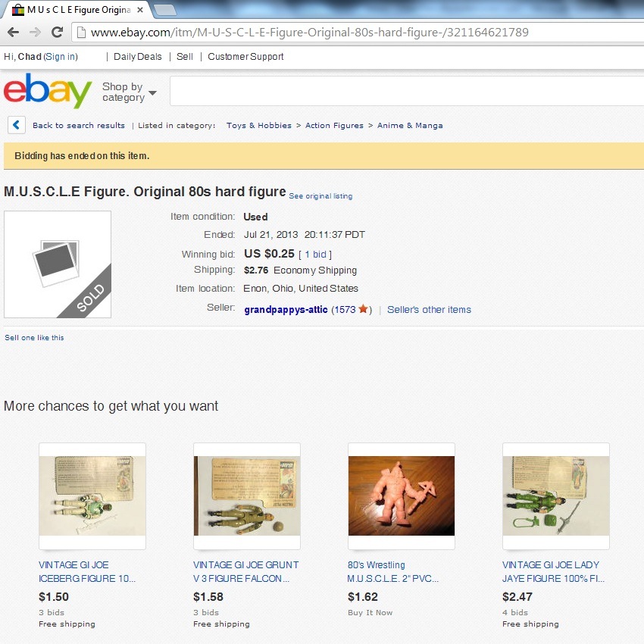The image size is (644, 644).
Task: Open the new tab button
Action: click(165, 10)
